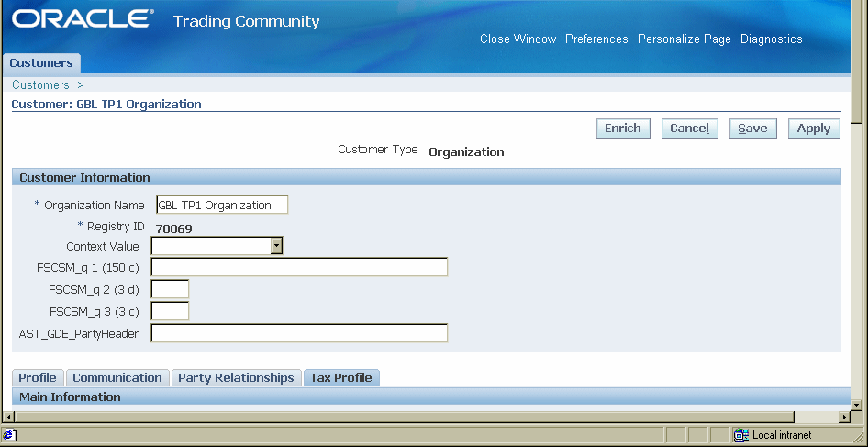868x447 pixels.
Task: Click the Customer: GBL TP1 Organization heading
Action: coord(106,104)
